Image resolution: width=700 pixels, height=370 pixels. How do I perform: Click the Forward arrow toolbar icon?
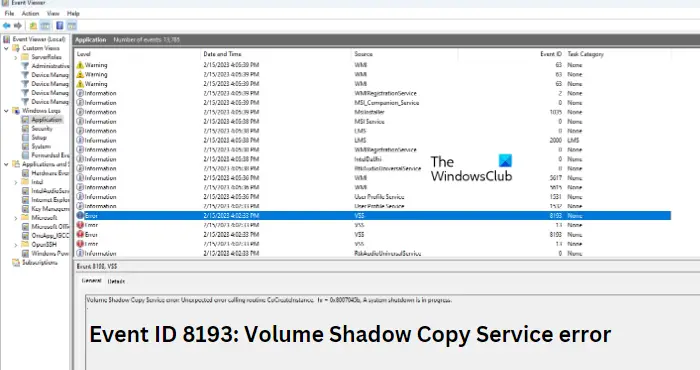(18, 25)
